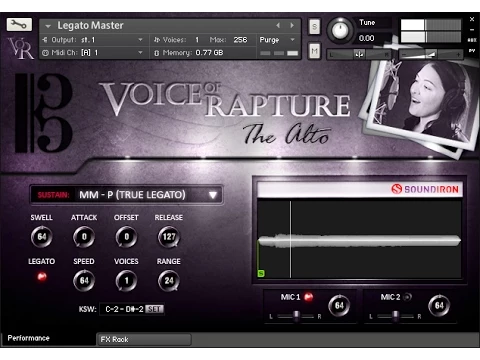Switch to the FX Rack tab
The image size is (480, 360).
tap(144, 340)
